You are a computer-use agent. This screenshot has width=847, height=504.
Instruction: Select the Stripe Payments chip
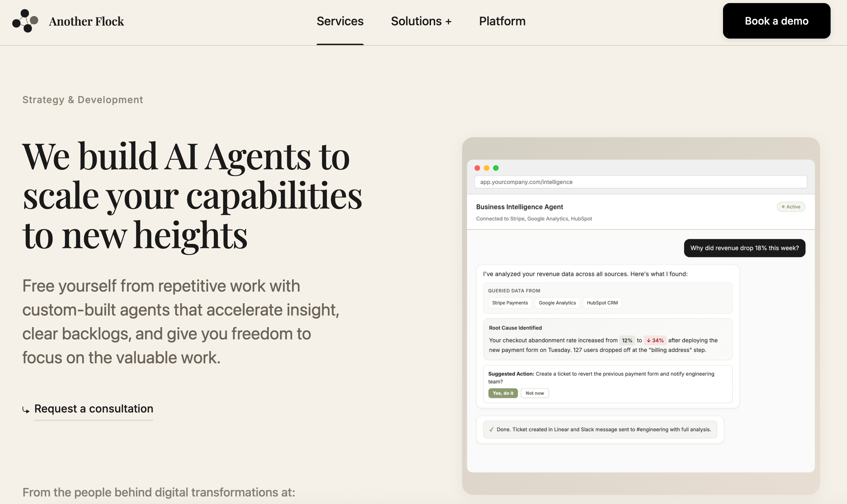tap(510, 303)
